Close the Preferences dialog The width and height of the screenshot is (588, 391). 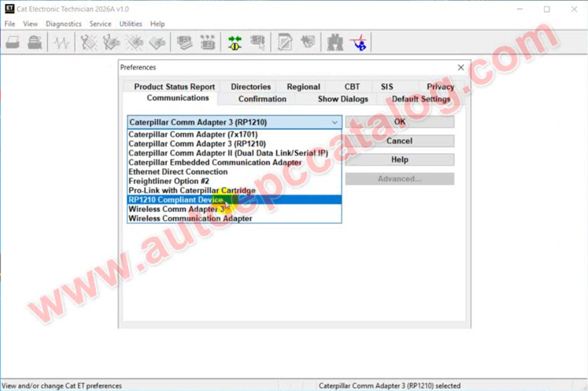tap(461, 68)
